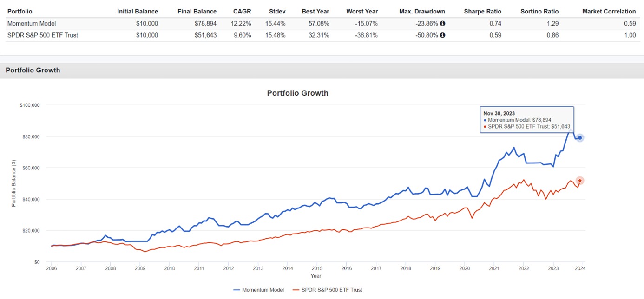Click the Momentum Model row name
This screenshot has height=299, width=644.
pyautogui.click(x=31, y=23)
